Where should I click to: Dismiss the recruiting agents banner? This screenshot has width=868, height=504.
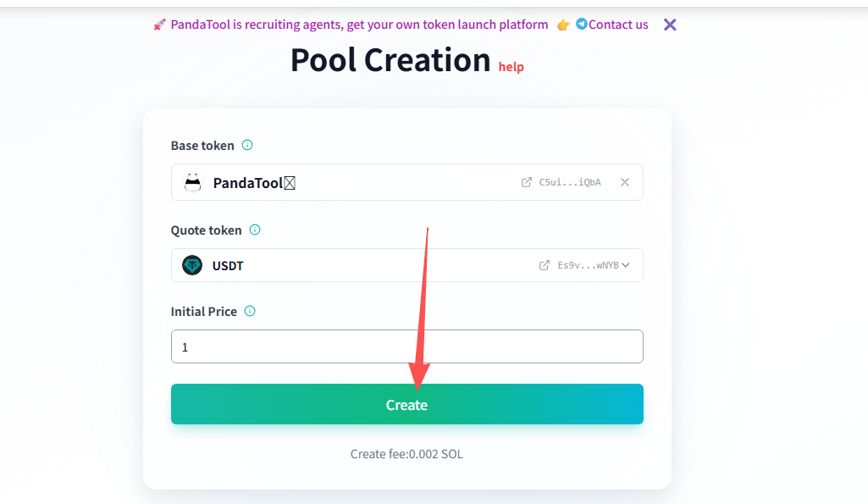pyautogui.click(x=670, y=25)
